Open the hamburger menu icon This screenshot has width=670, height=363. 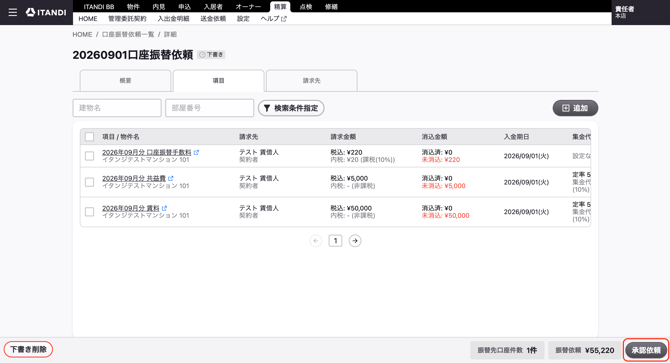click(13, 12)
